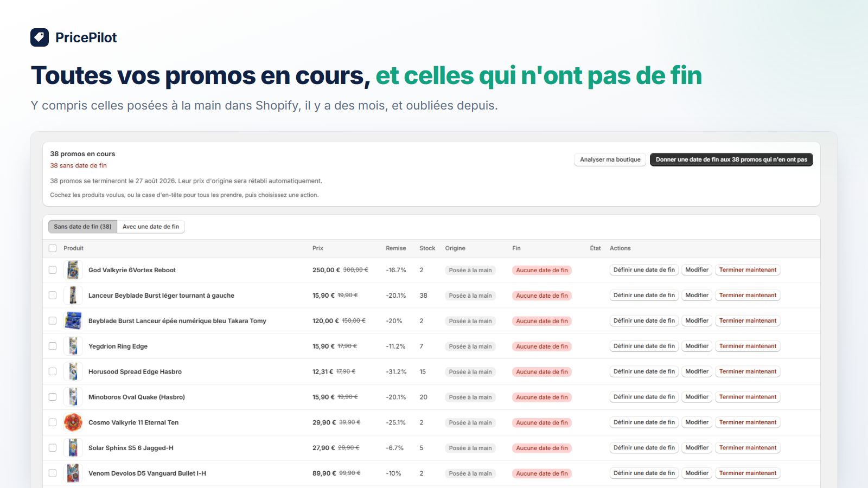Terminate the Minoboros Oval Quake promo now
The height and width of the screenshot is (488, 868).
pyautogui.click(x=748, y=397)
